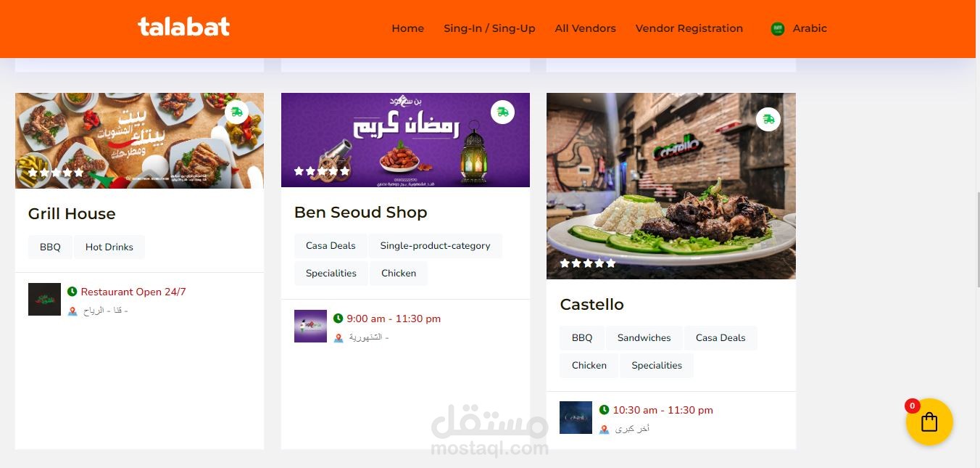This screenshot has height=468, width=980.
Task: Select Sandwiches tag on Castello
Action: (644, 337)
